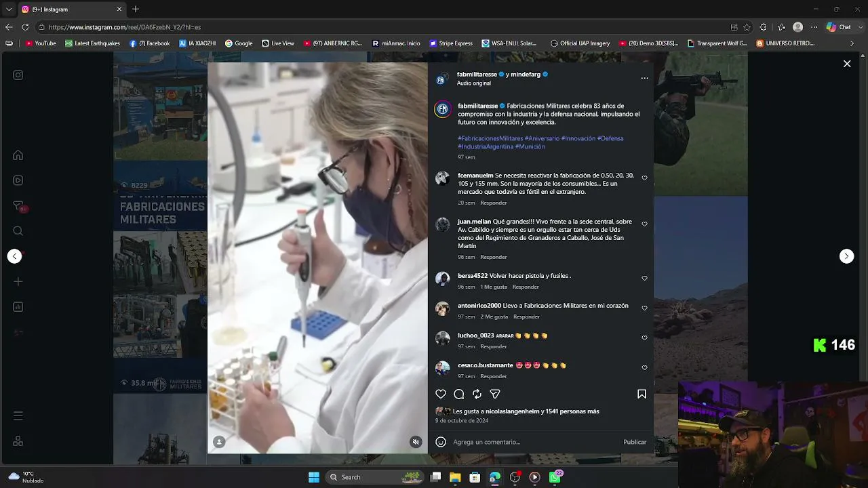Open Instagram search from the sidebar magnifier
The width and height of the screenshot is (868, 488).
click(x=18, y=231)
